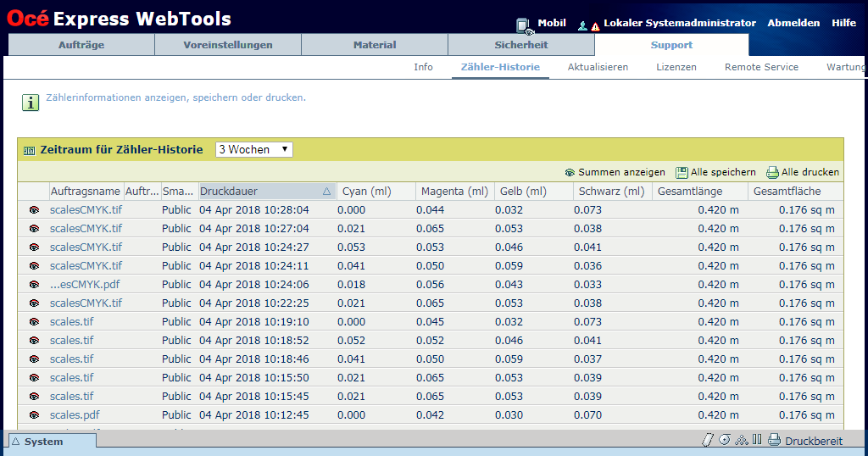Click the green info icon beside Zählerinformationen

click(x=31, y=103)
